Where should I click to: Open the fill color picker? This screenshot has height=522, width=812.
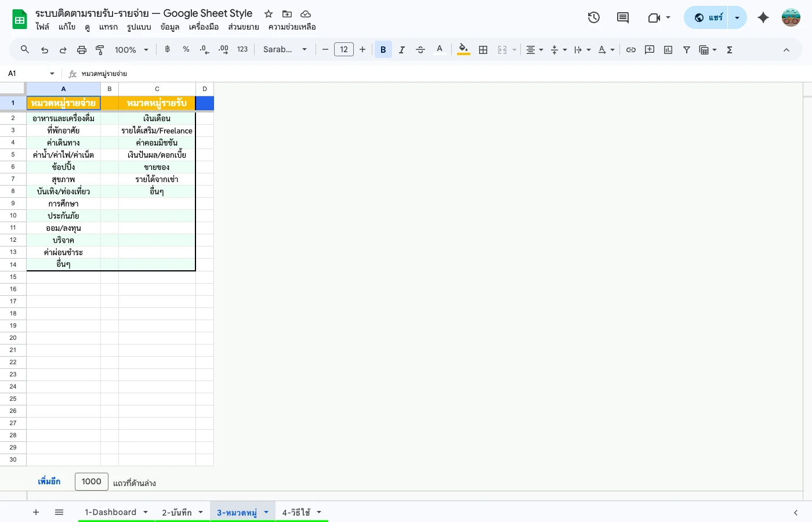(463, 49)
